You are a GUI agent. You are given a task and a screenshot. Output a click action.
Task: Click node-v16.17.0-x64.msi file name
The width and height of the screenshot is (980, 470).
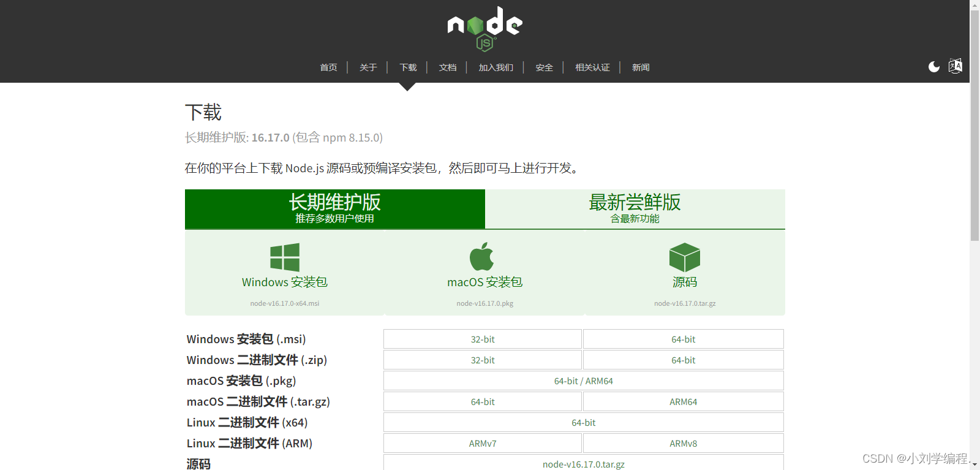point(285,303)
